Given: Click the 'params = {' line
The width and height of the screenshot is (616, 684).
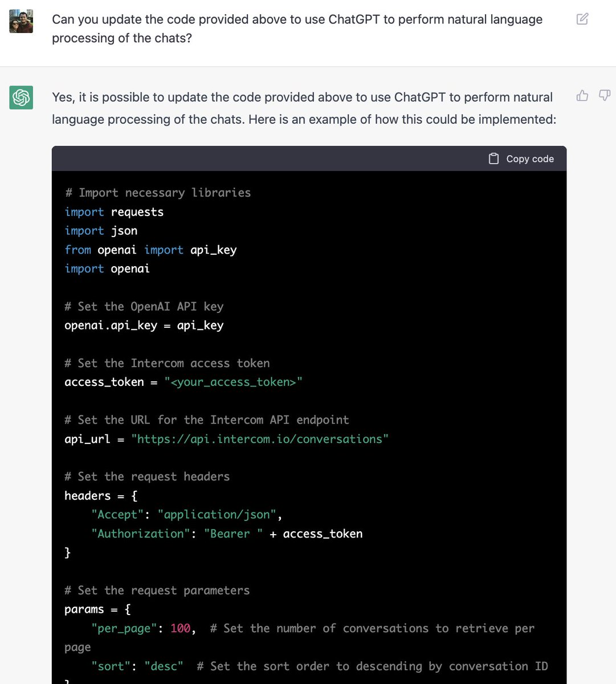Looking at the screenshot, I should pyautogui.click(x=97, y=609).
